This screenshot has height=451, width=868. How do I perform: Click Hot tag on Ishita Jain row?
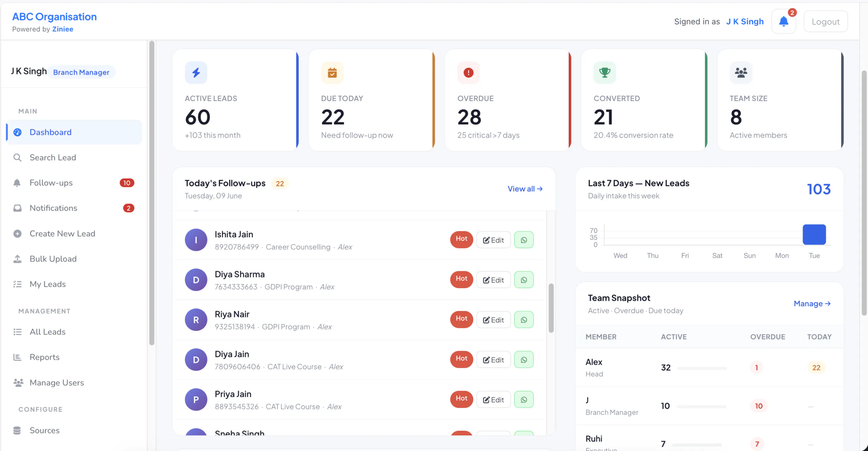(461, 239)
